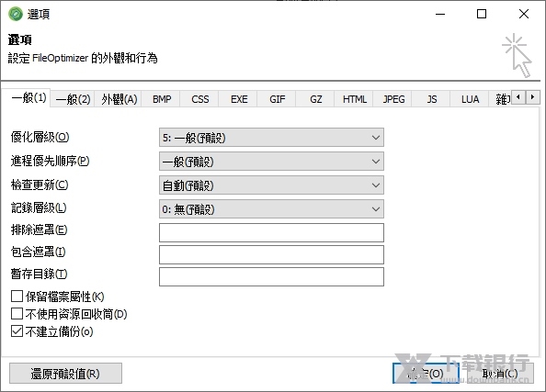The width and height of the screenshot is (546, 392).
Task: Open the JS tab
Action: coord(432,99)
